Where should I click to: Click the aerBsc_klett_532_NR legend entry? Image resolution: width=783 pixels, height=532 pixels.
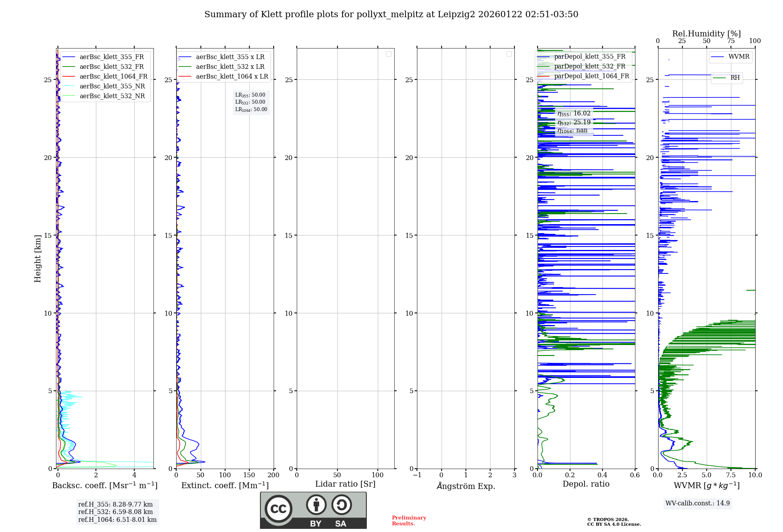pos(112,96)
